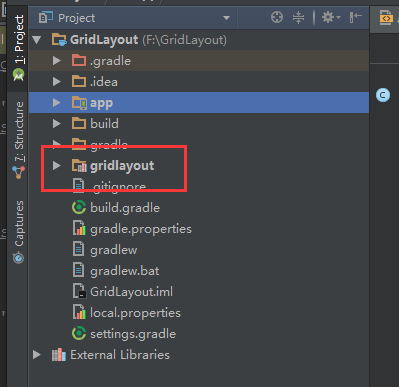Select the 'settings.gradle' file name
Screen dimensions: 399x387
click(x=133, y=334)
